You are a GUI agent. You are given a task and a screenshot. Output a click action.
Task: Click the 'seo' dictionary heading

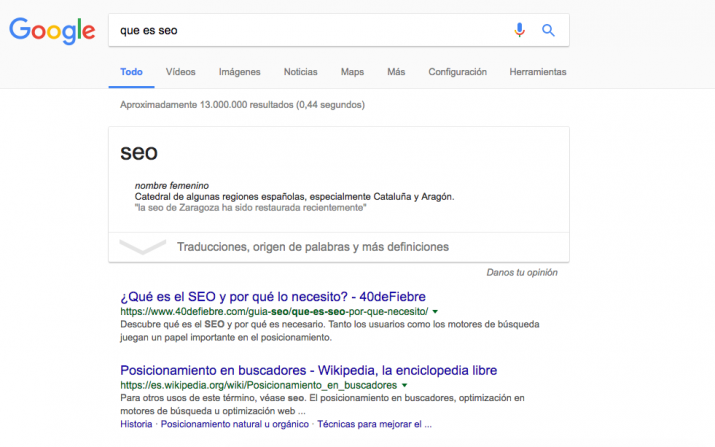coord(139,152)
